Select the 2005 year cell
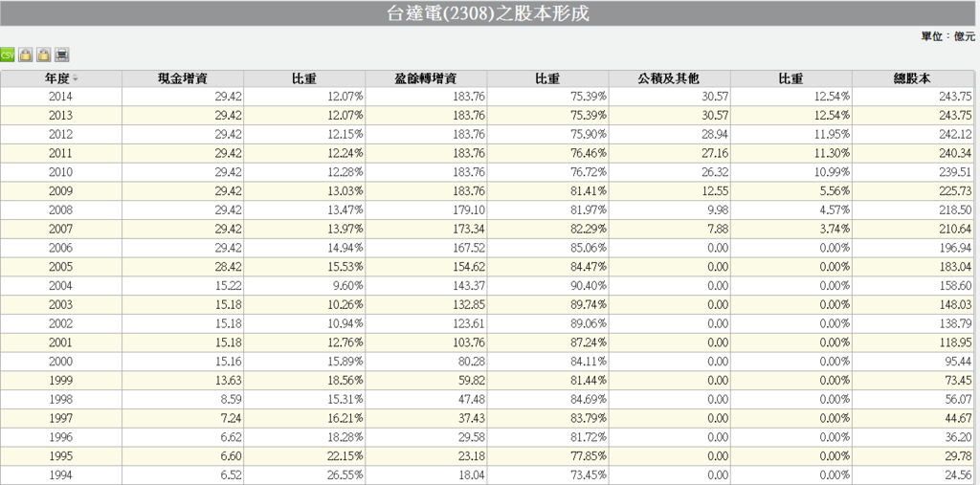 point(60,267)
